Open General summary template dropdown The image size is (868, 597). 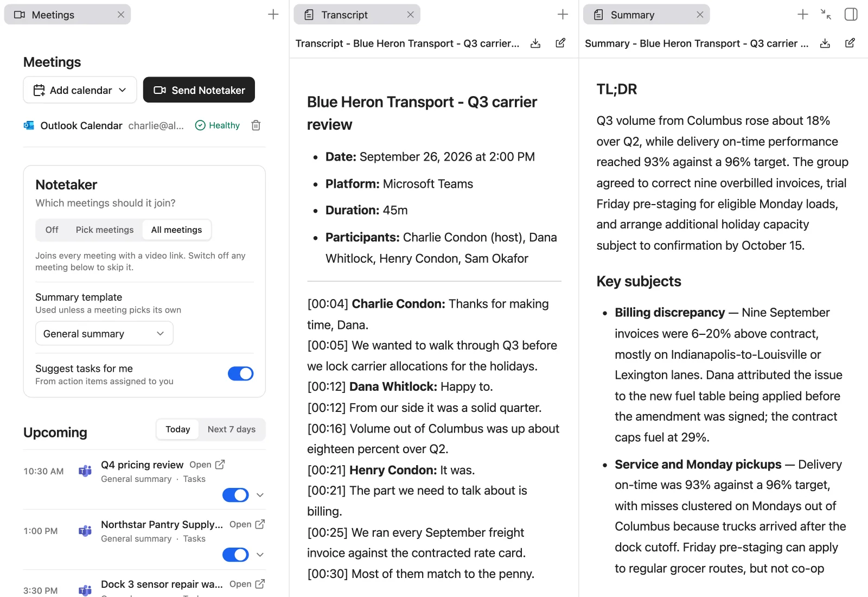[104, 333]
